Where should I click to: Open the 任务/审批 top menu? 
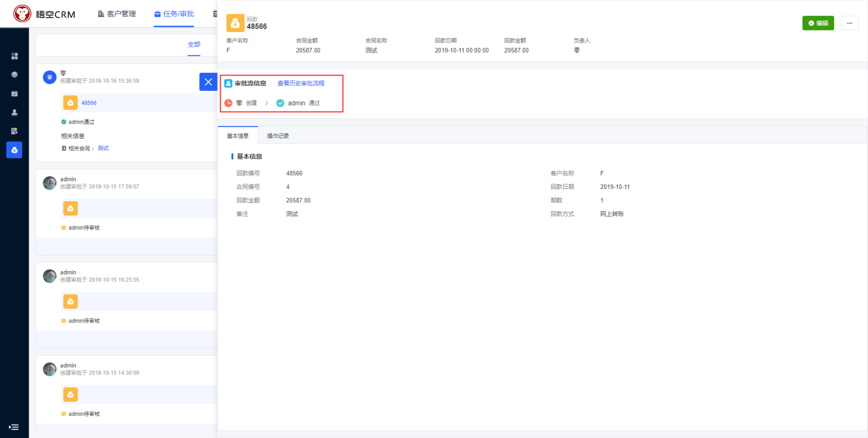(x=174, y=14)
